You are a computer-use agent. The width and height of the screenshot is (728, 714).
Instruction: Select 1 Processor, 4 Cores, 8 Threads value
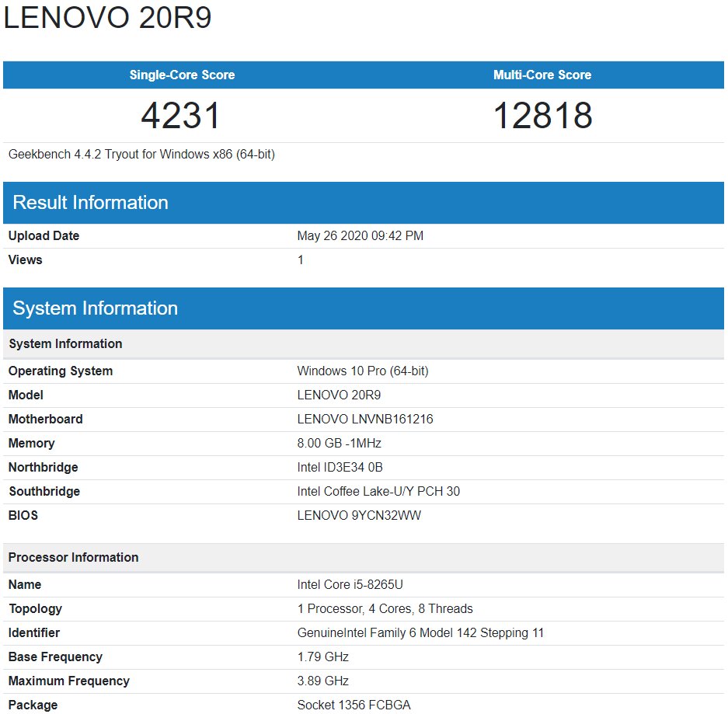(385, 608)
